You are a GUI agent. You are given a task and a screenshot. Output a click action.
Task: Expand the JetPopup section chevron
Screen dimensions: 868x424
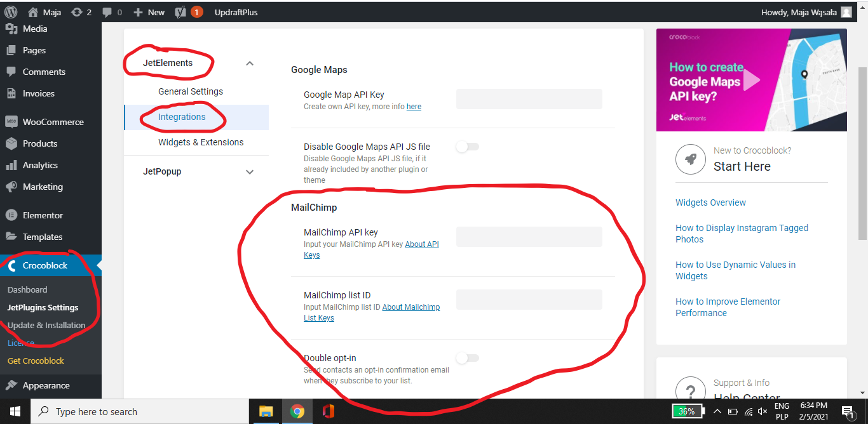click(250, 172)
